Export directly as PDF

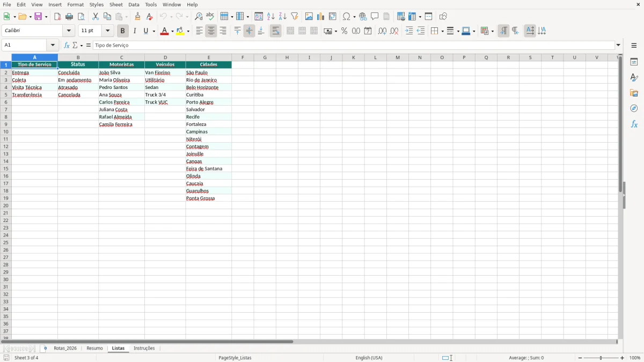click(x=57, y=17)
